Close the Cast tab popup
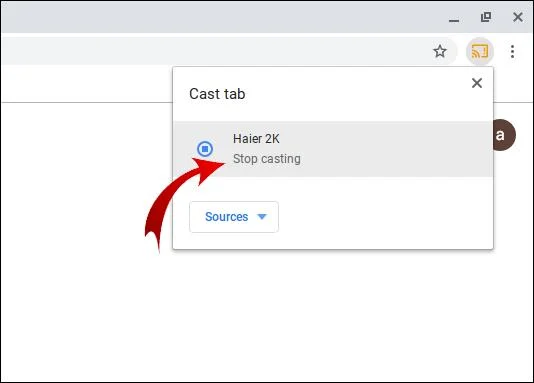Image resolution: width=534 pixels, height=383 pixels. (x=477, y=83)
